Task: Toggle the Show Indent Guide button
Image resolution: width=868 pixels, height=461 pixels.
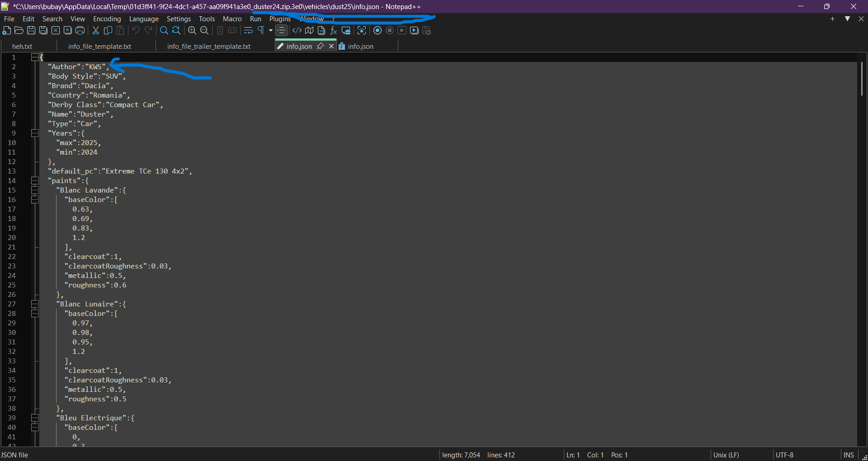Action: [281, 31]
